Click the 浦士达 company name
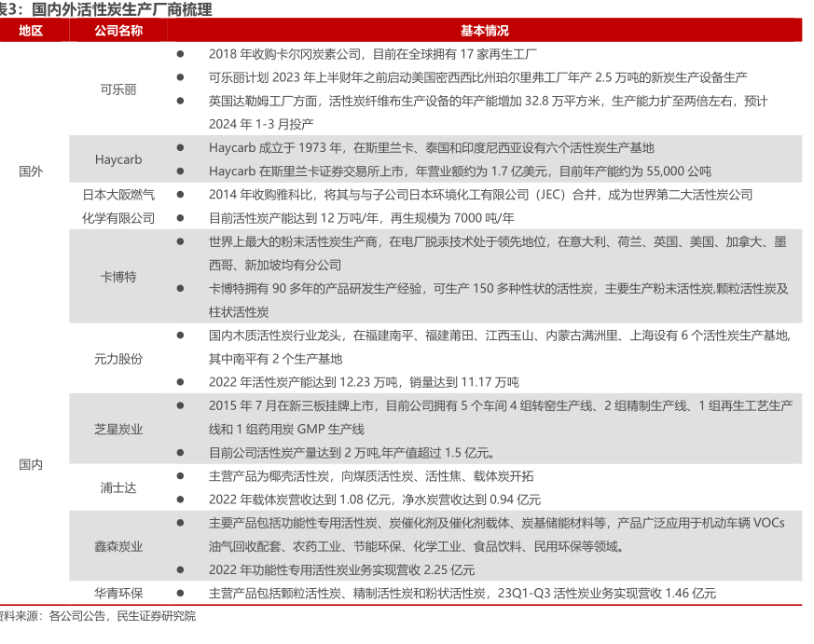This screenshot has height=644, width=814. pyautogui.click(x=118, y=487)
